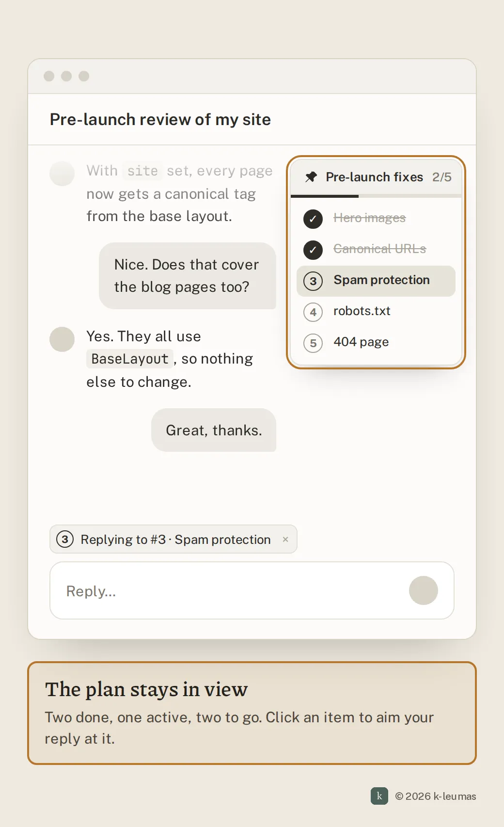Select the Spam protection plan item

point(376,281)
